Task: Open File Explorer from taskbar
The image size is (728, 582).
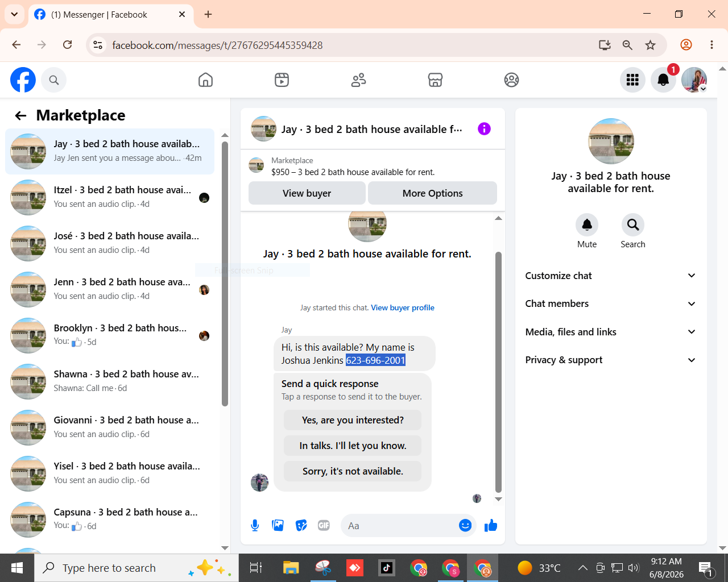Action: (x=291, y=568)
